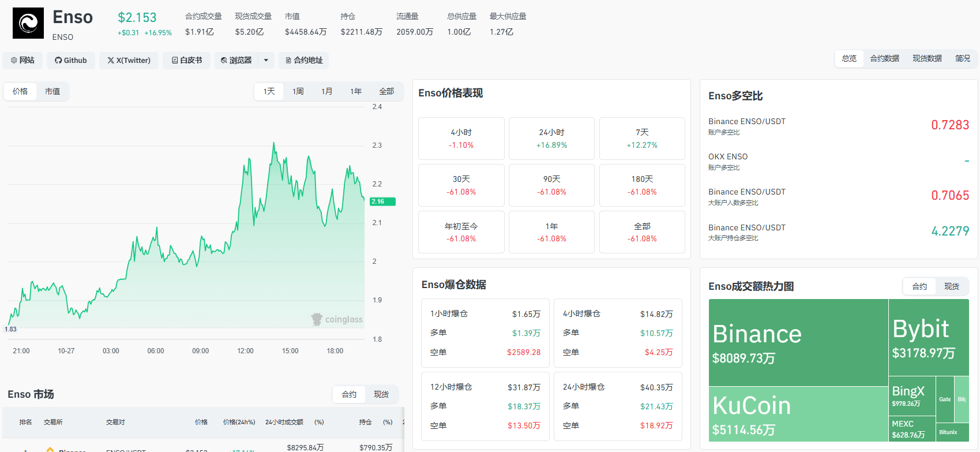Sort market table by 价格(24h%) column
Screen dimensions: 980x452
(239, 422)
